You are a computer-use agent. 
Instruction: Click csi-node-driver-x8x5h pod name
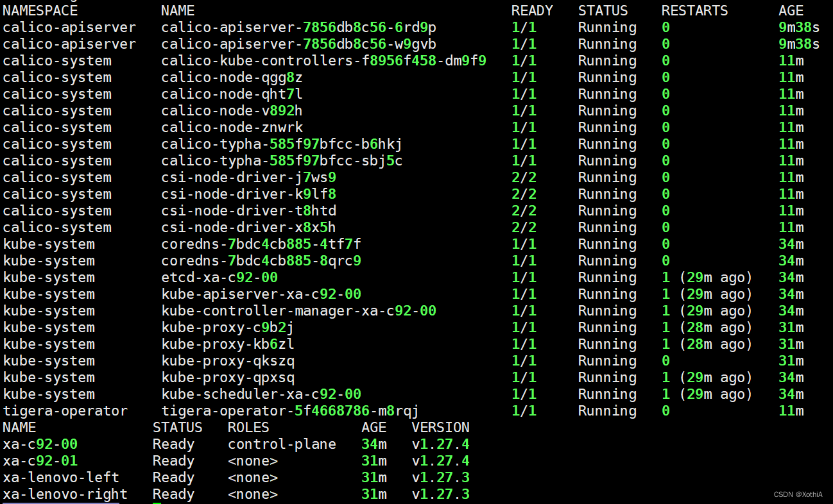click(x=248, y=228)
